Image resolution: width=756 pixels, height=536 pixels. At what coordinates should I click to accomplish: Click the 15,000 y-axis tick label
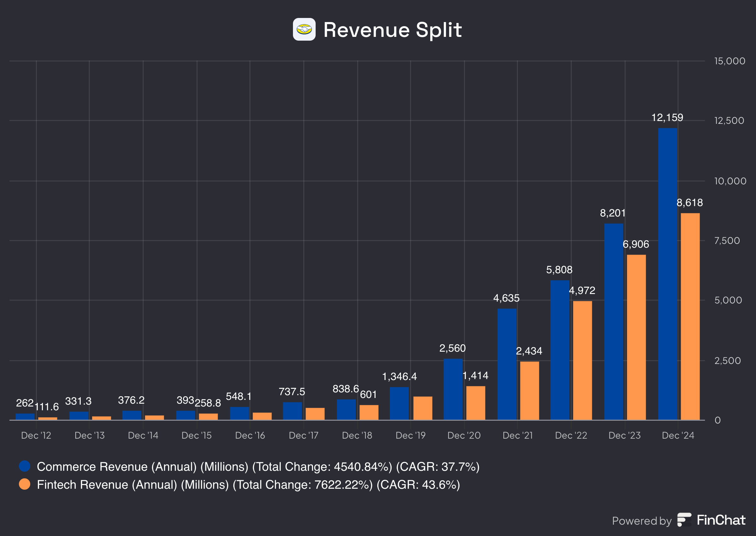pyautogui.click(x=729, y=61)
